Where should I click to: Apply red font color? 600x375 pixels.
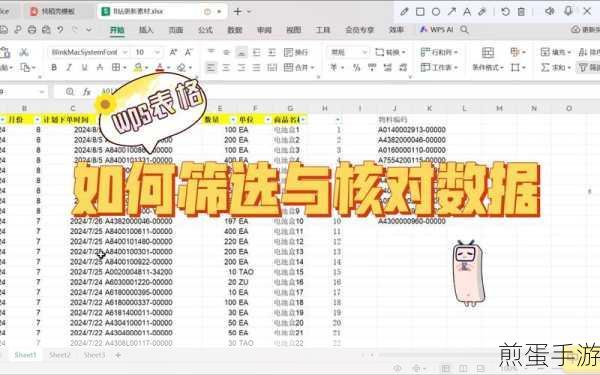160,68
